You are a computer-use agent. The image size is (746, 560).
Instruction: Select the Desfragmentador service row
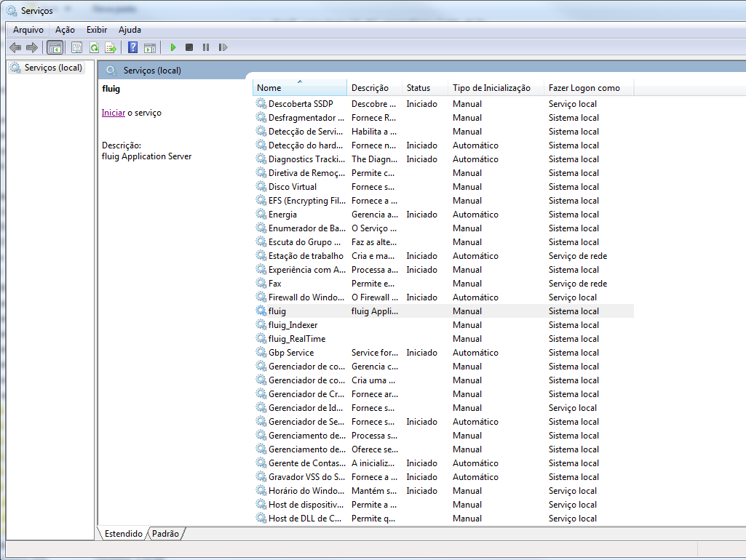tap(443, 117)
